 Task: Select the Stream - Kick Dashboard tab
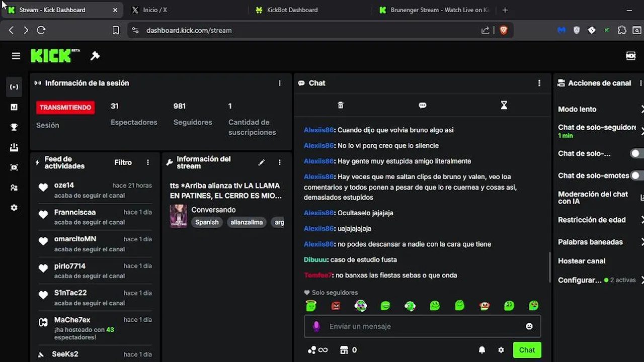point(62,10)
